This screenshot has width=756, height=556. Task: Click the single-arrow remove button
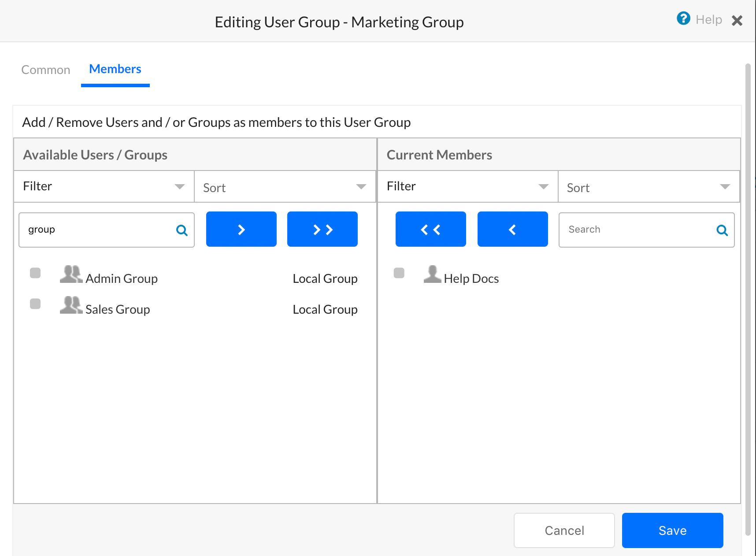[512, 229]
